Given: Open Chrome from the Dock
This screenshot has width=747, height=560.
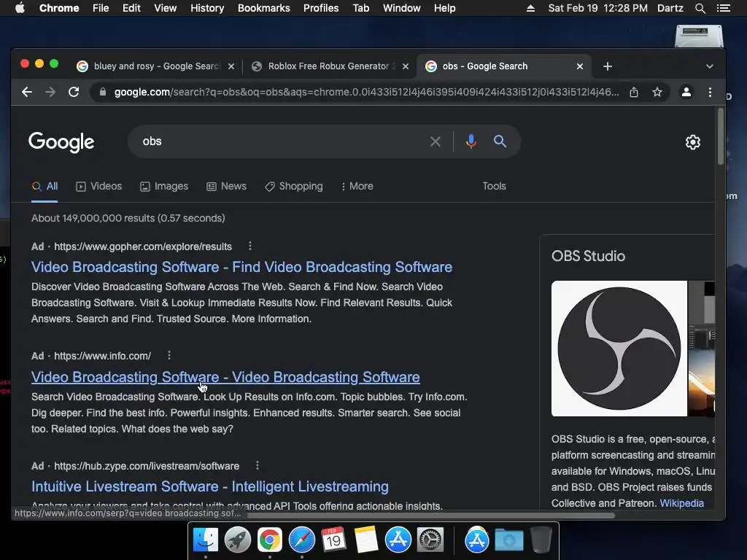Looking at the screenshot, I should point(270,540).
